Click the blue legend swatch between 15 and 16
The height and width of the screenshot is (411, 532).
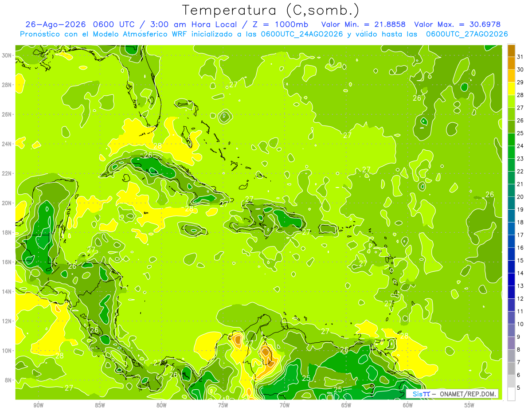[x=511, y=254]
